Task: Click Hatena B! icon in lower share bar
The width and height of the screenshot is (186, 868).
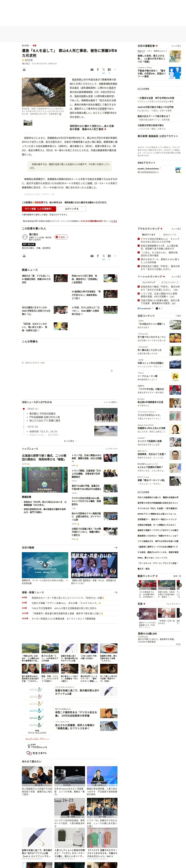Action: pos(109,256)
